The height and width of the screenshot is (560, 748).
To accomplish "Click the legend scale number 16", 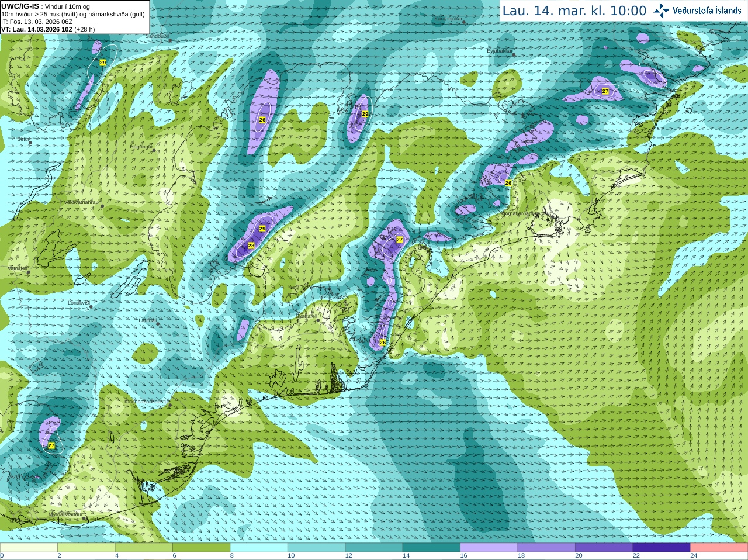I will pyautogui.click(x=464, y=556).
